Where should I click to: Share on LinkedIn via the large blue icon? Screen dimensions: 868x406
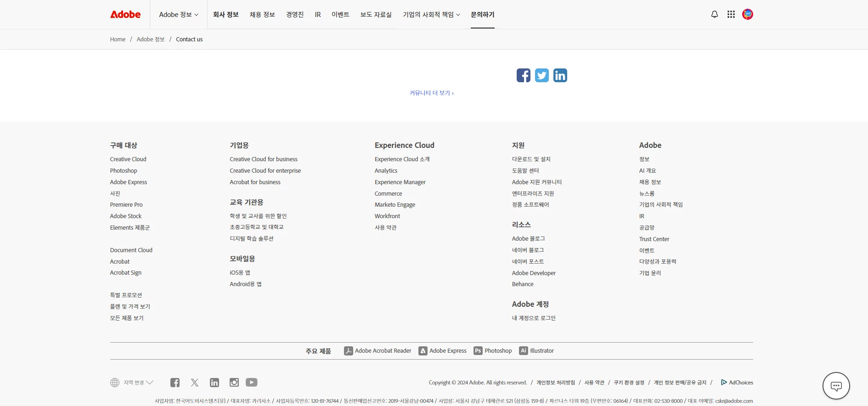(x=560, y=75)
